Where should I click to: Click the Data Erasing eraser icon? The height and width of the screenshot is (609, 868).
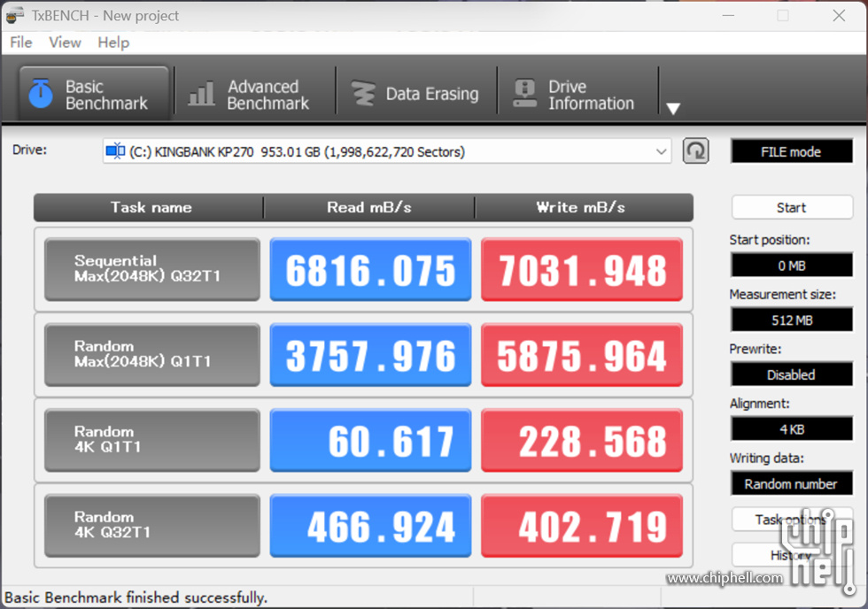364,94
